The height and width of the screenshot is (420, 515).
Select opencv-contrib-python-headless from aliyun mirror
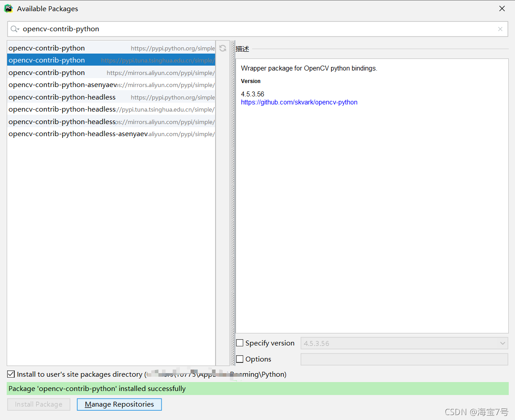111,122
